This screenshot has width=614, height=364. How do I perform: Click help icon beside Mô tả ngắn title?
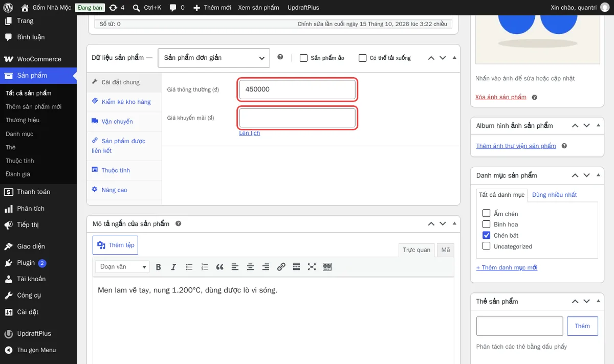point(179,223)
